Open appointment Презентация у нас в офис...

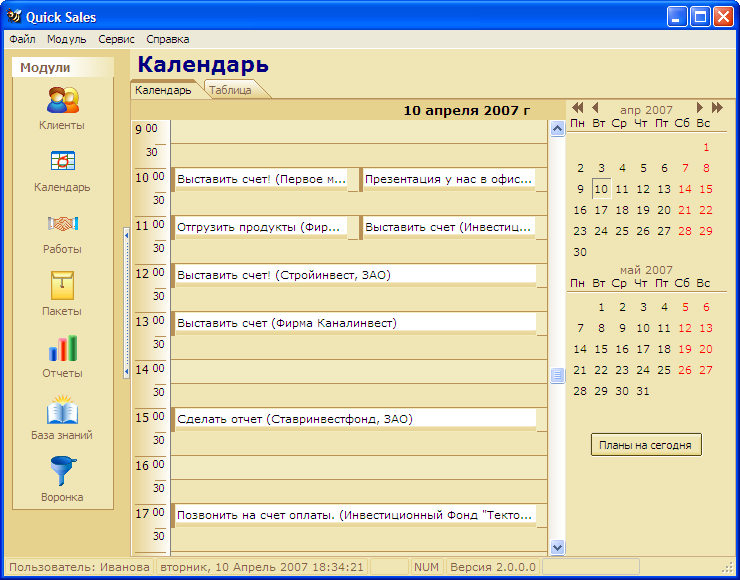pos(447,180)
